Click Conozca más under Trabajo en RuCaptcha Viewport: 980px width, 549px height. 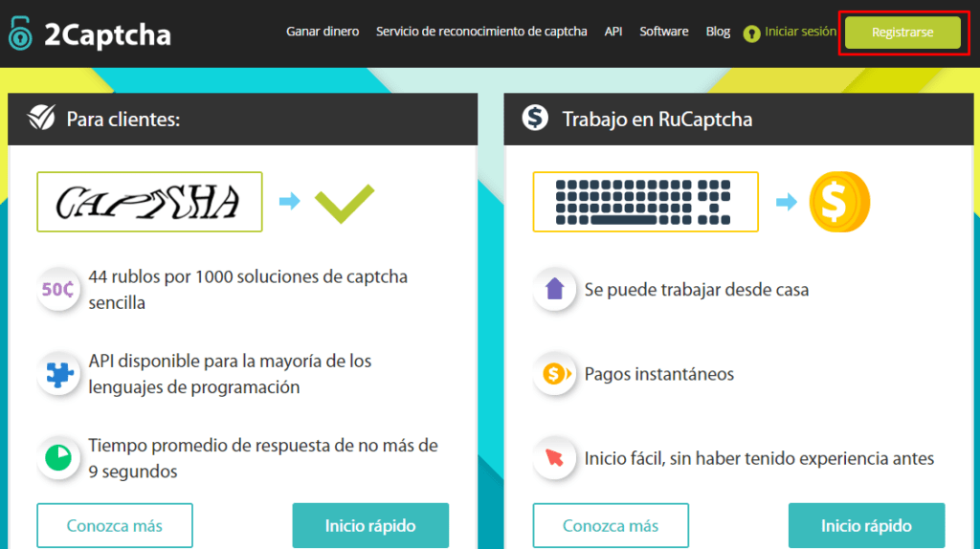[x=611, y=525]
